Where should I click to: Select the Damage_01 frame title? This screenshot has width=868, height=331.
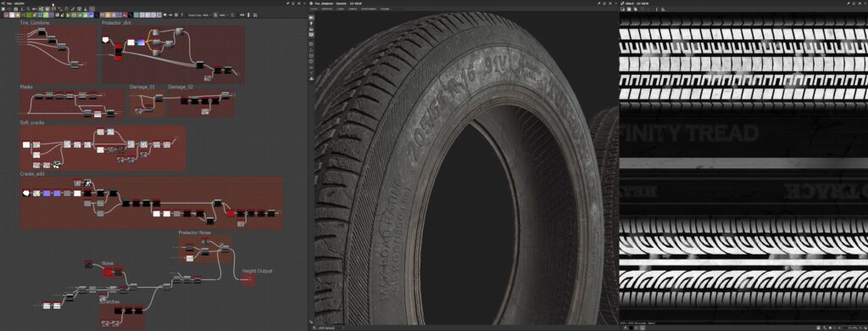click(142, 87)
